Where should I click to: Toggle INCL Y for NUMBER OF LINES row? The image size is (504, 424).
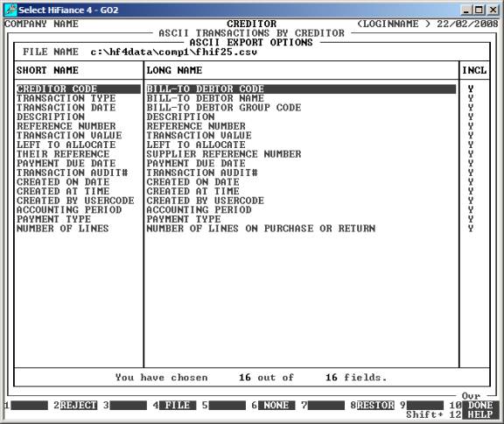pyautogui.click(x=471, y=229)
